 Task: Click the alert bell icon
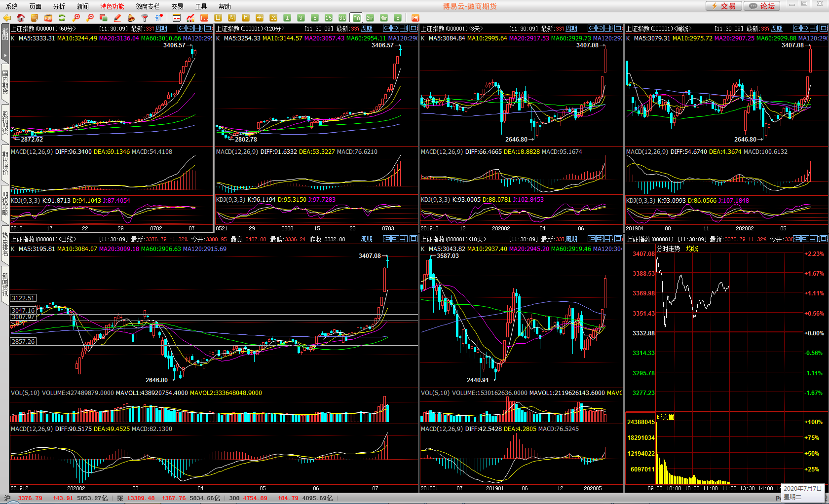pos(131,18)
